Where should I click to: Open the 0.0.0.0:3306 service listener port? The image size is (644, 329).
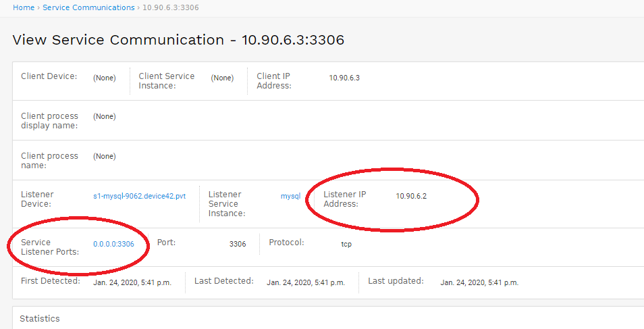tap(113, 244)
